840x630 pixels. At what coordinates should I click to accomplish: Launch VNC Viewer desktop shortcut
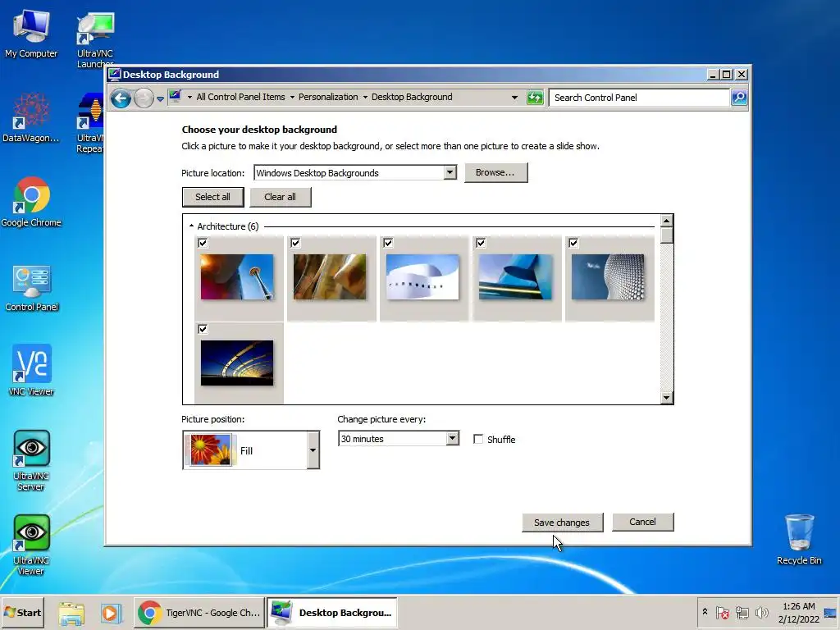tap(31, 371)
